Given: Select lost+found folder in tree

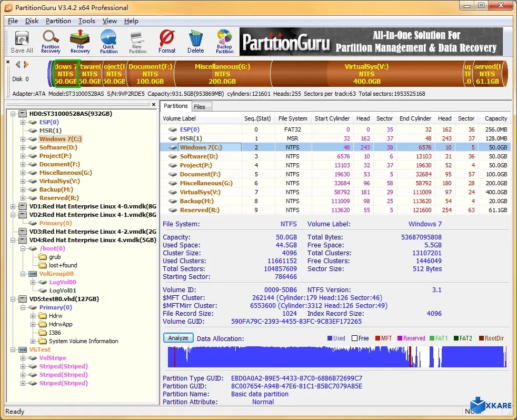Looking at the screenshot, I should click(63, 265).
